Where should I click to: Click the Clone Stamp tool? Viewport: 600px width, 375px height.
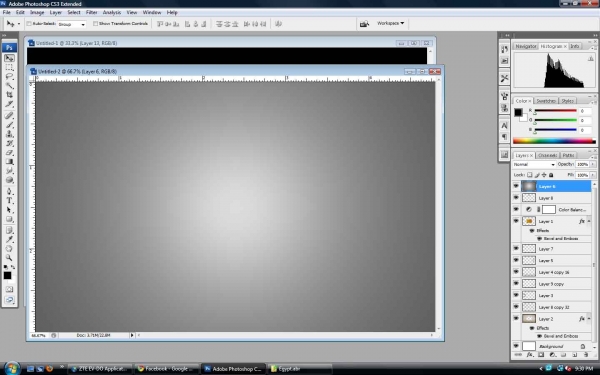pos(9,134)
